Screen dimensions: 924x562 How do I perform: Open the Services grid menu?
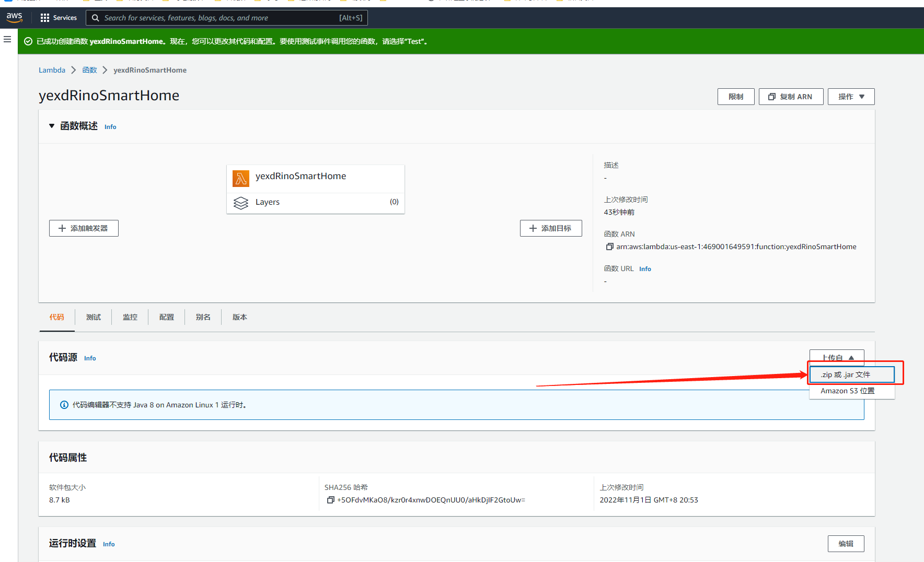tap(59, 18)
